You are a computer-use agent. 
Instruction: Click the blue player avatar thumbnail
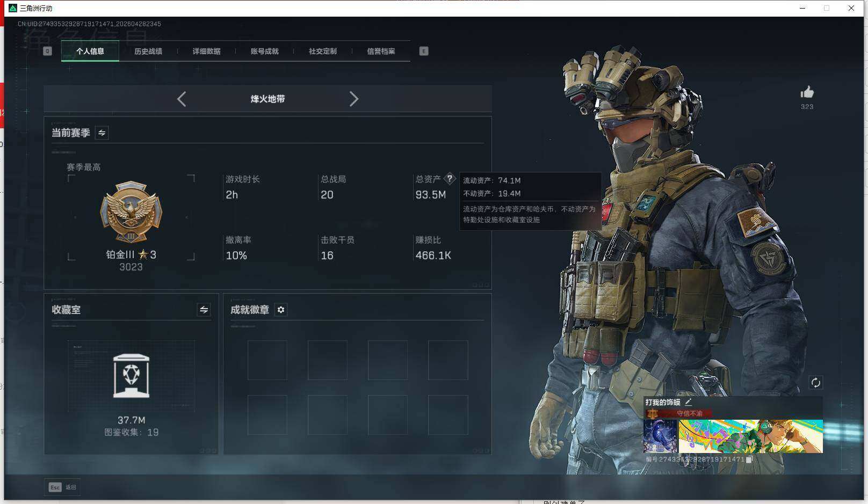coord(660,436)
